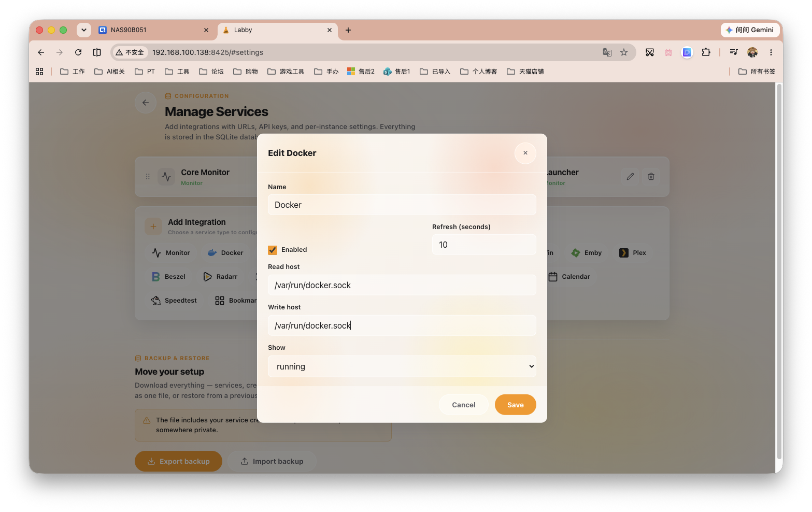Click the pencil edit icon on Launcher card
This screenshot has width=812, height=512.
[x=630, y=177]
